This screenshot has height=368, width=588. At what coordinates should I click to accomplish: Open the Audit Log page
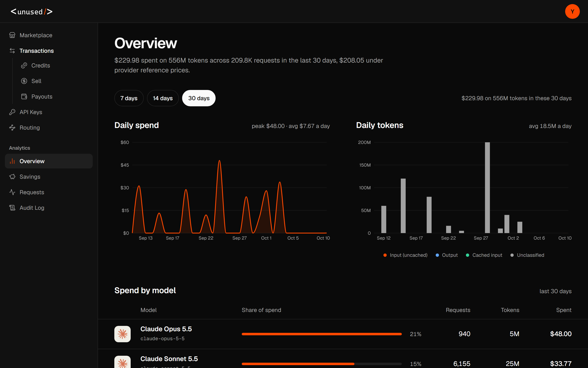coord(49,208)
